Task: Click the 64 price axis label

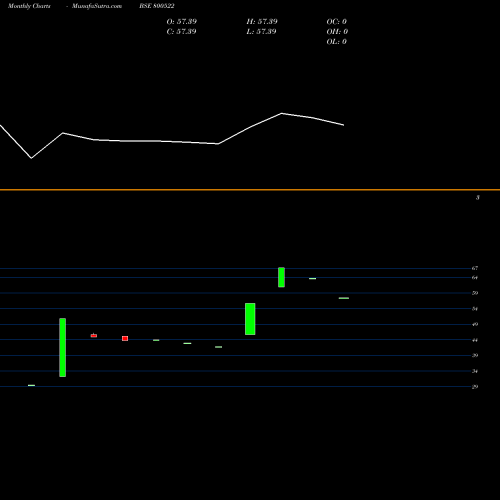Action: click(x=475, y=277)
